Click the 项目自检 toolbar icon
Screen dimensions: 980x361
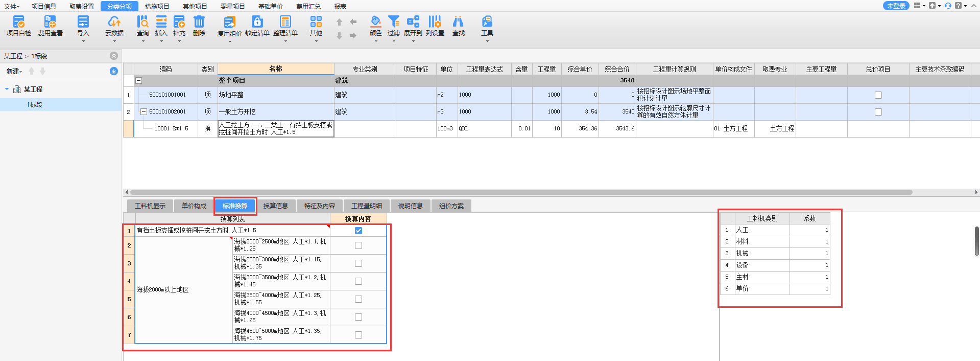pos(19,22)
